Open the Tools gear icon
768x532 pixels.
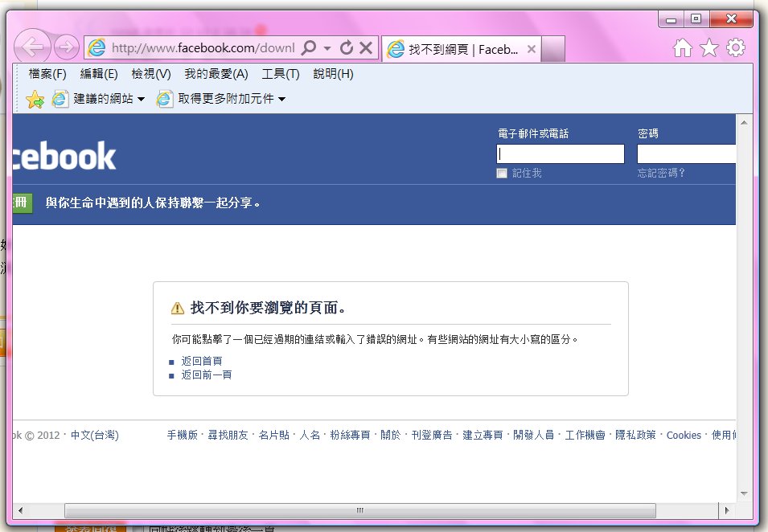click(x=735, y=48)
